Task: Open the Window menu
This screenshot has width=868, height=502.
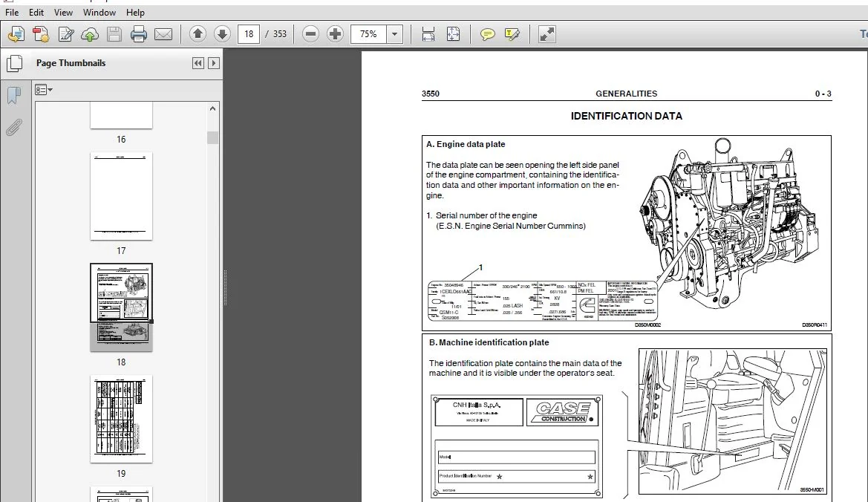Action: [x=99, y=12]
